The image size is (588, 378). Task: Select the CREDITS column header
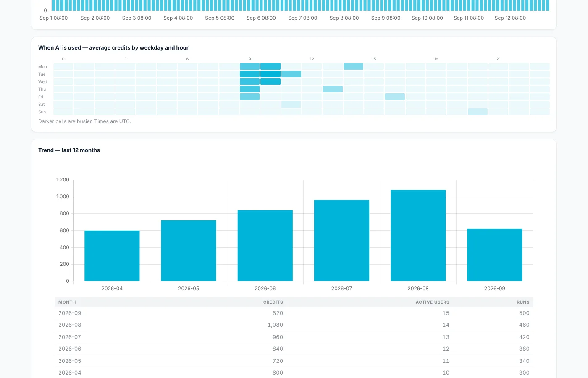click(273, 302)
